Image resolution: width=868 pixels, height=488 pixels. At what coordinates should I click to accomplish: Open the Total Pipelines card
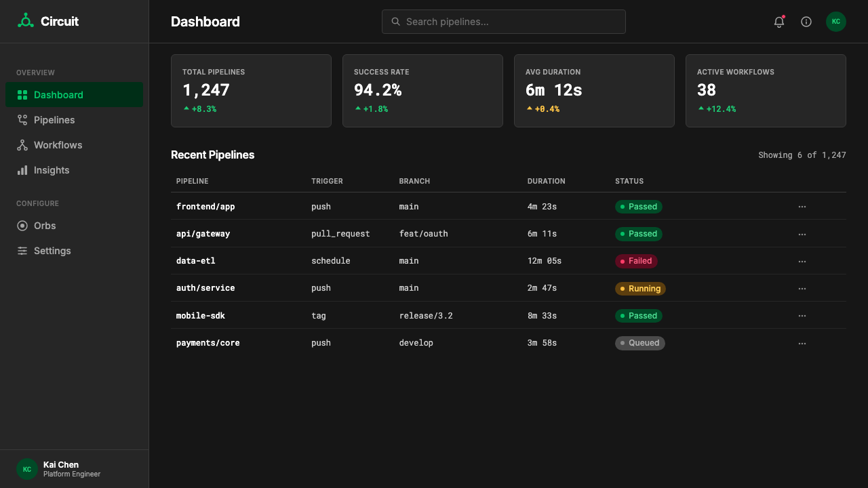(251, 91)
